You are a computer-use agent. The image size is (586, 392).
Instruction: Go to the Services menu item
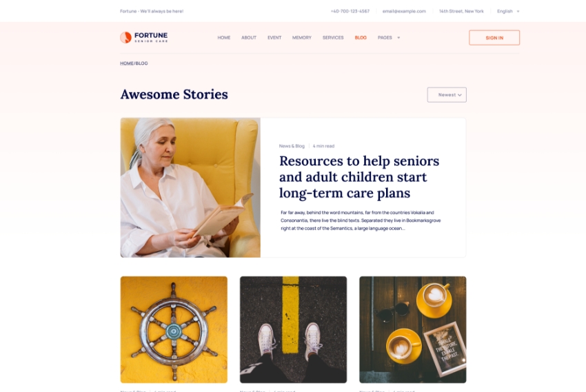tap(333, 38)
